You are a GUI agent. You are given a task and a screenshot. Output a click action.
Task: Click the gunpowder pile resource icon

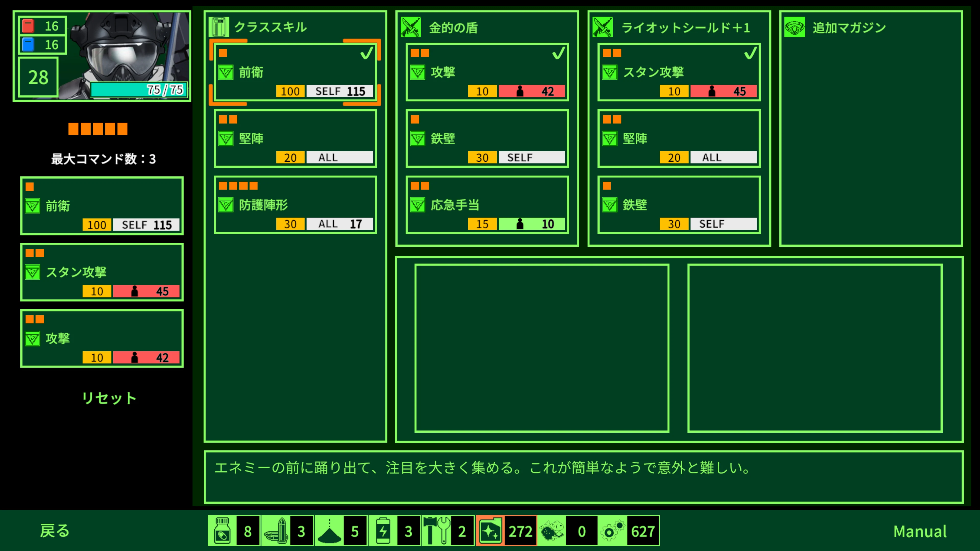coord(329,531)
